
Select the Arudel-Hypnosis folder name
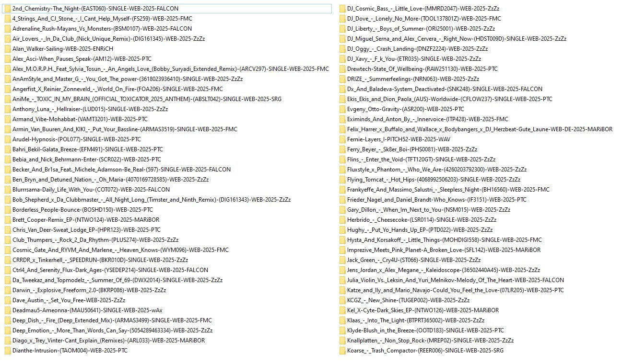coord(77,139)
